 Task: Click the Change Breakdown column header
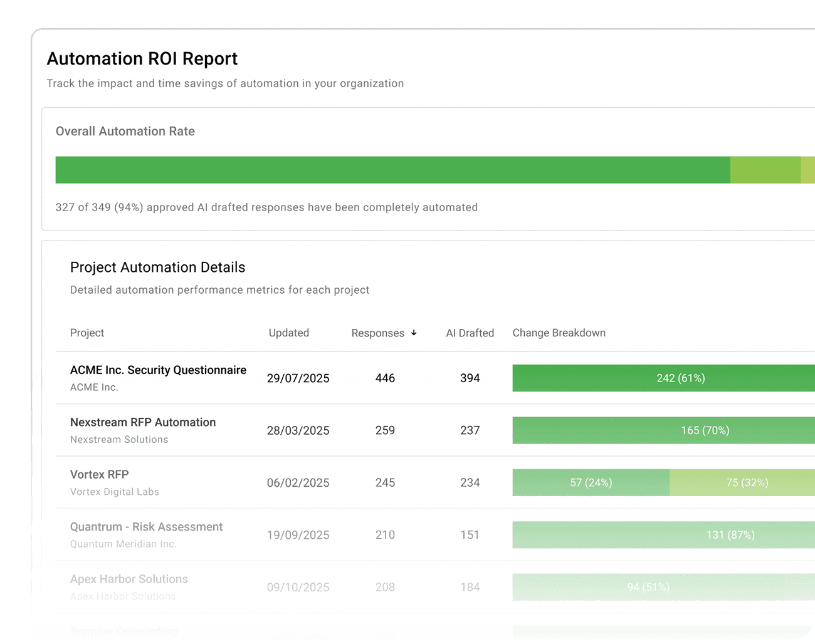(x=559, y=333)
